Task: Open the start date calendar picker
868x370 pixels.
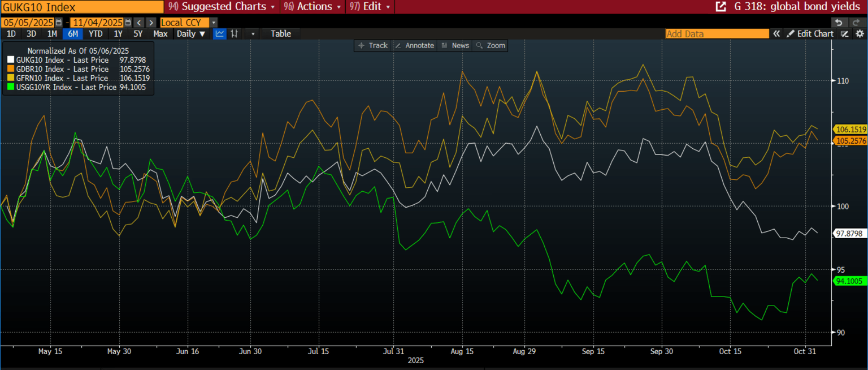Action: [59, 23]
